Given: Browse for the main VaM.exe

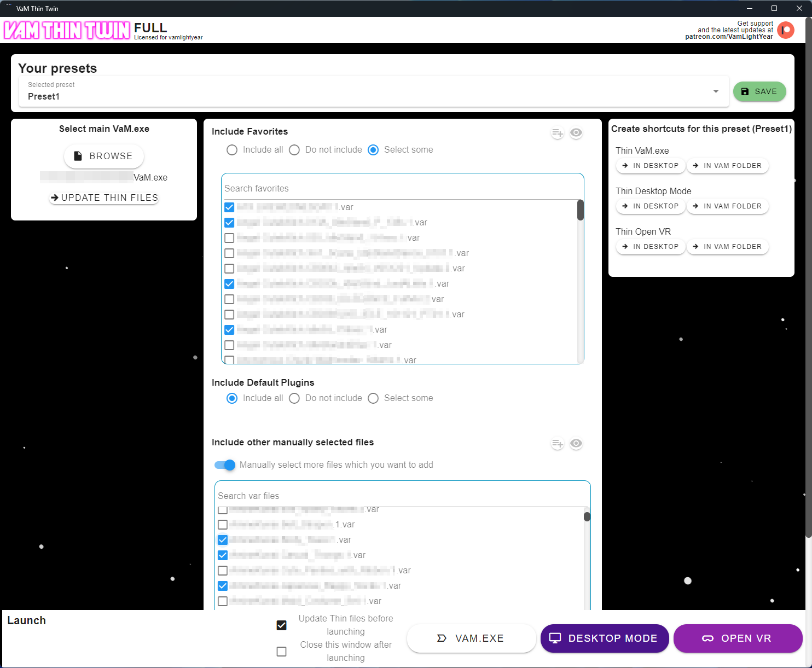Looking at the screenshot, I should [104, 156].
